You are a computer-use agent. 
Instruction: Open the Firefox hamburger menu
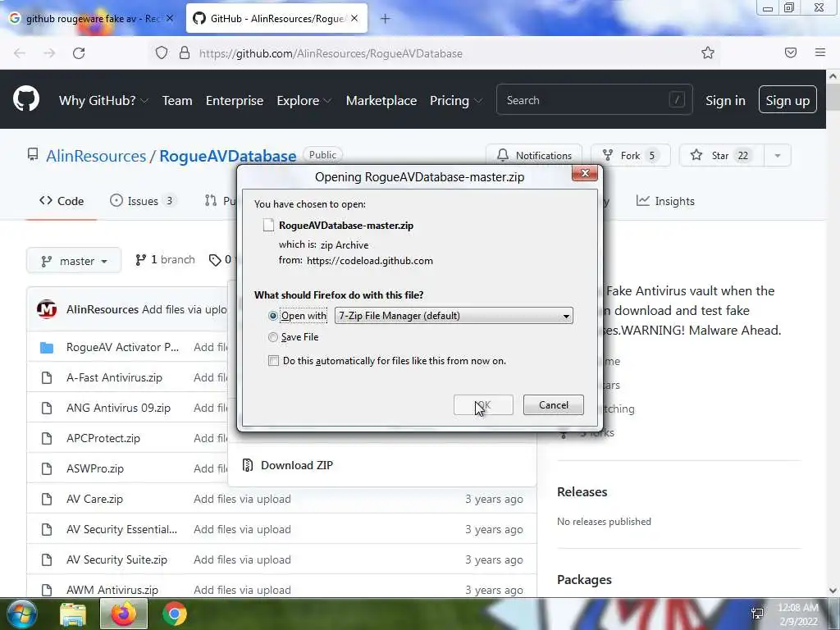point(820,52)
